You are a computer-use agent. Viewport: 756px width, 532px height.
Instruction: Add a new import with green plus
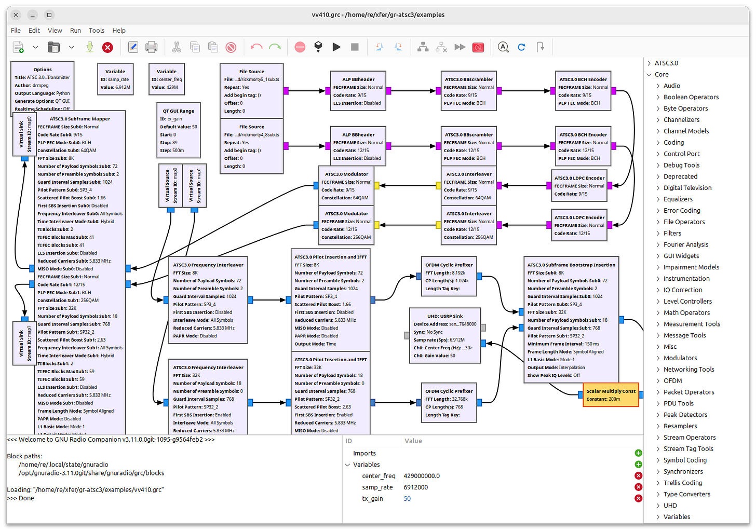pyautogui.click(x=638, y=453)
